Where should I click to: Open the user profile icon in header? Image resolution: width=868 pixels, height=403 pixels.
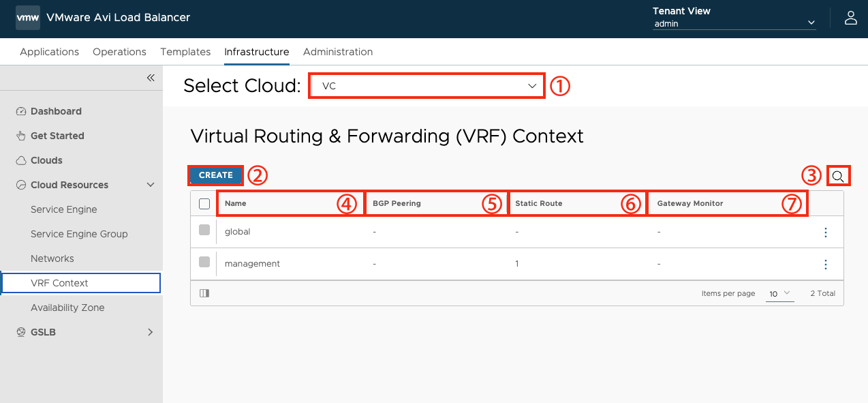pos(850,18)
